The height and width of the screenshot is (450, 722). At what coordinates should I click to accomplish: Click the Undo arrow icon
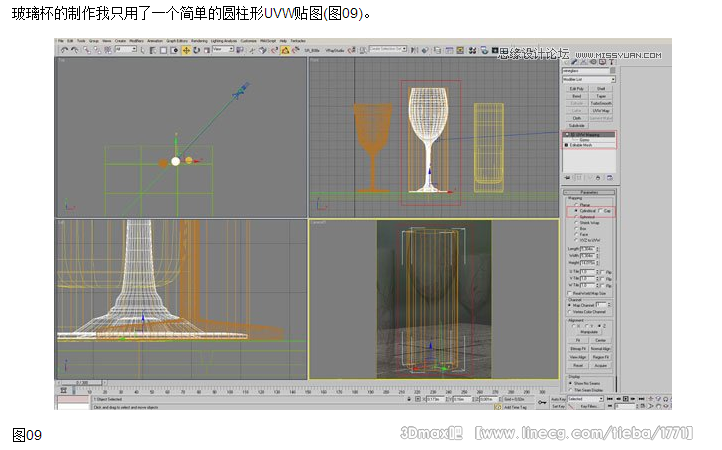(64, 50)
